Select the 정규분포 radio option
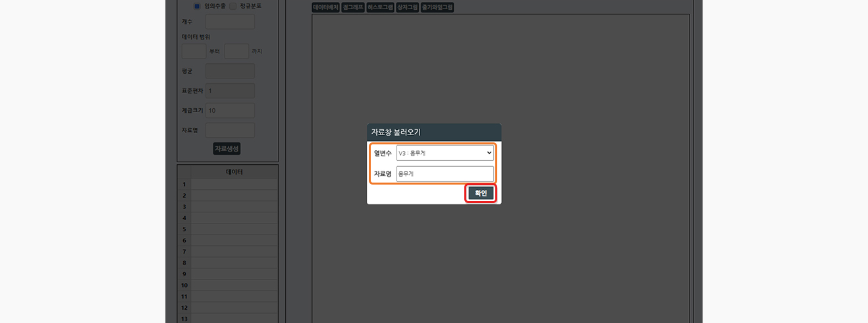This screenshot has width=868, height=323. tap(233, 6)
